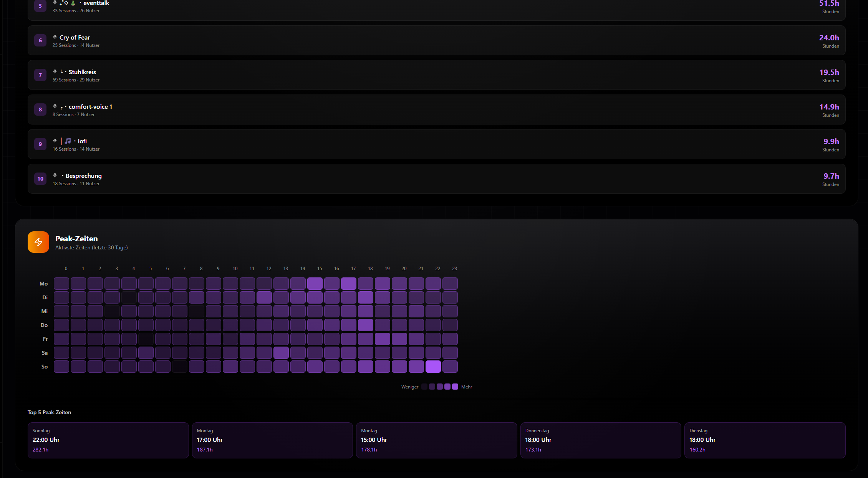
Task: Open the Sonntag 22:00 Uhr peak card
Action: (x=108, y=440)
